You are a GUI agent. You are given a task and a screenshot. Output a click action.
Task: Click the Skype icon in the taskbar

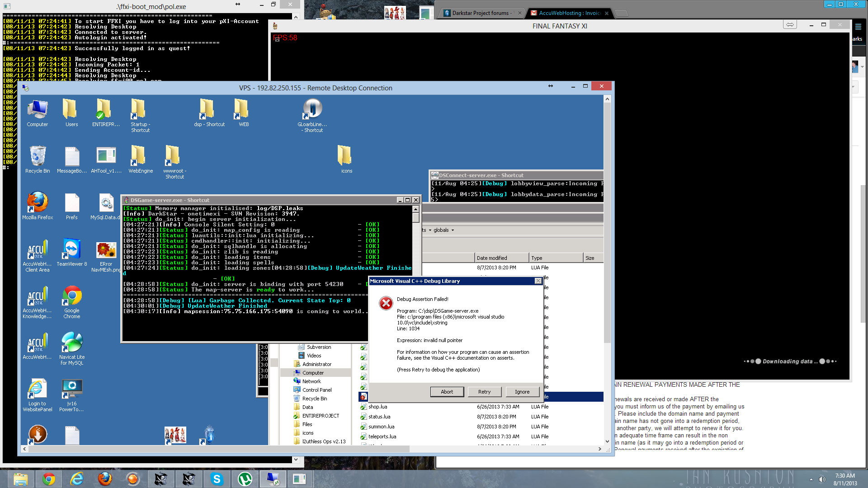point(217,479)
